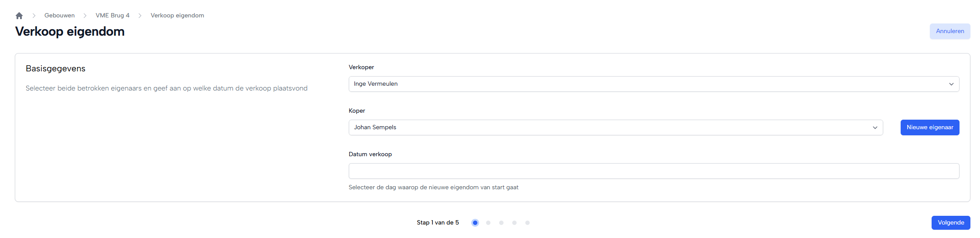This screenshot has width=980, height=238.
Task: Select the fourth step indicator dot
Action: pos(514,223)
